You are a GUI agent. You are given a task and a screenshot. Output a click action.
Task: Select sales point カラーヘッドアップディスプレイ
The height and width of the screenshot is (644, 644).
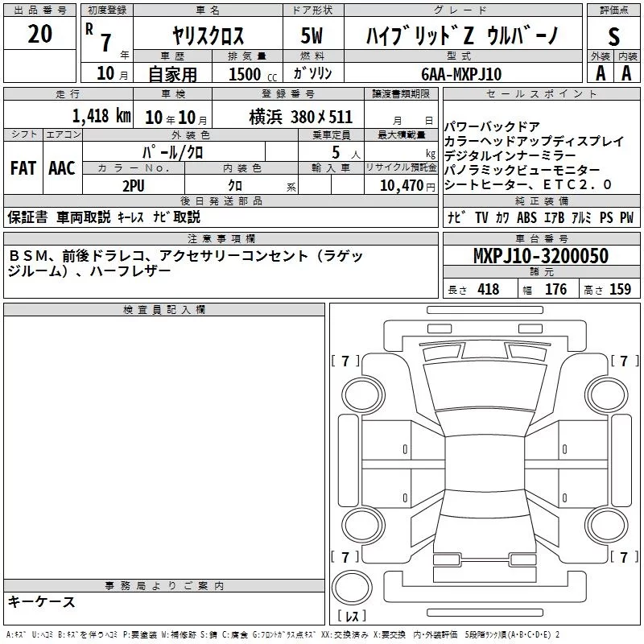[x=534, y=142]
